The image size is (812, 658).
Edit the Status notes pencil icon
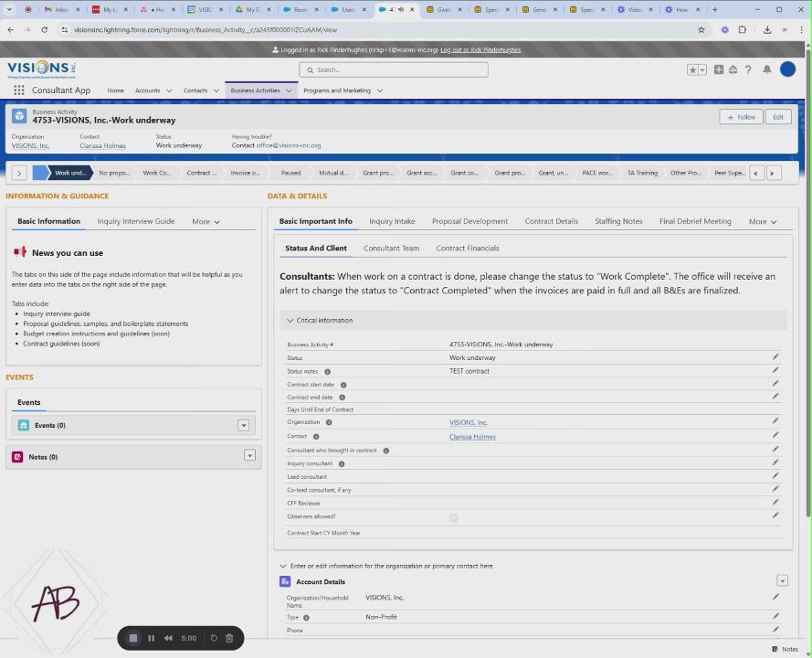(775, 370)
